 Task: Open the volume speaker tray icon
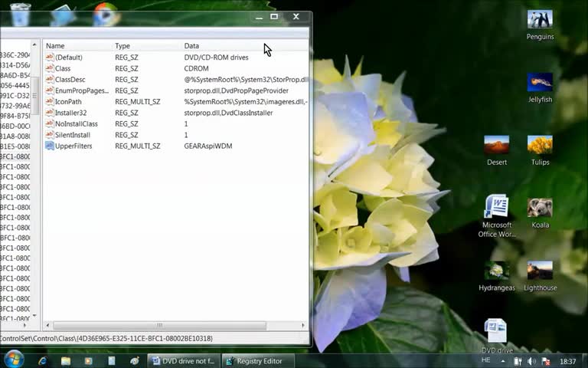[x=531, y=361]
